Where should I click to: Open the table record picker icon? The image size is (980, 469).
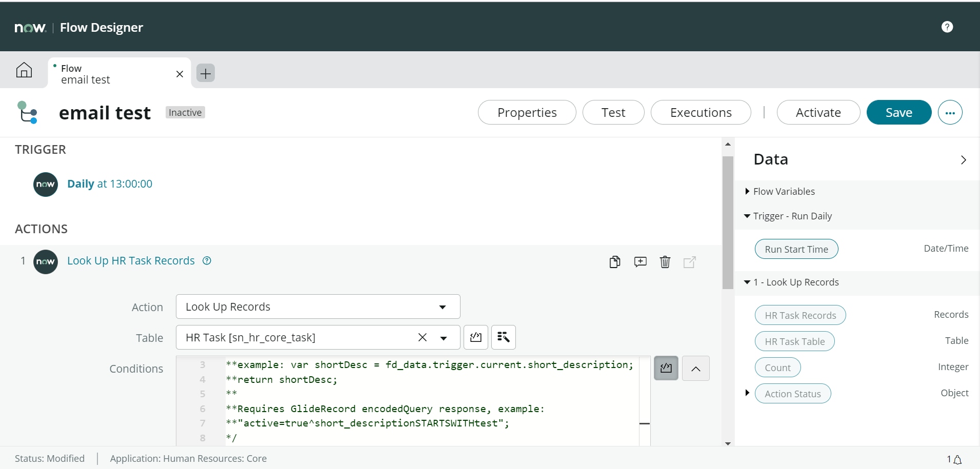[x=504, y=337]
